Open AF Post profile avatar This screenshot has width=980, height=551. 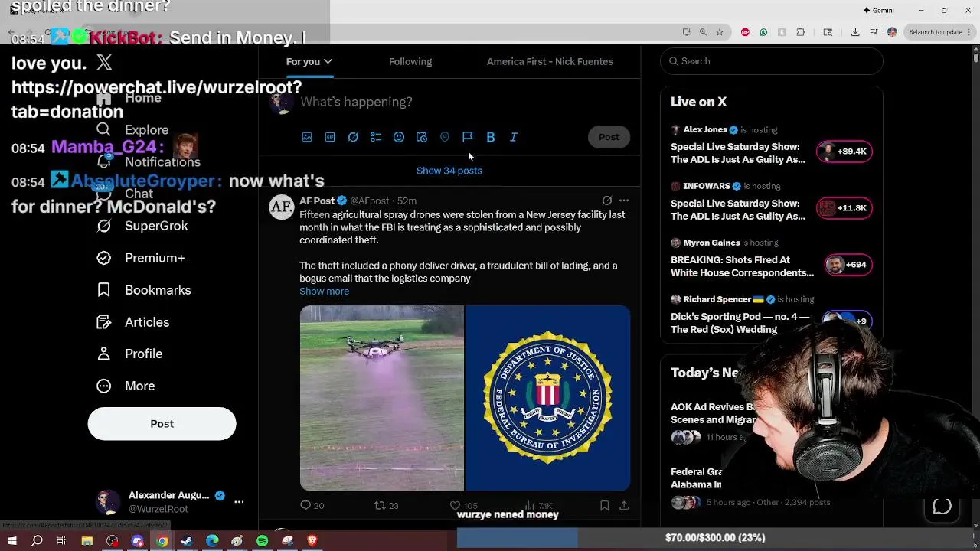tap(281, 207)
